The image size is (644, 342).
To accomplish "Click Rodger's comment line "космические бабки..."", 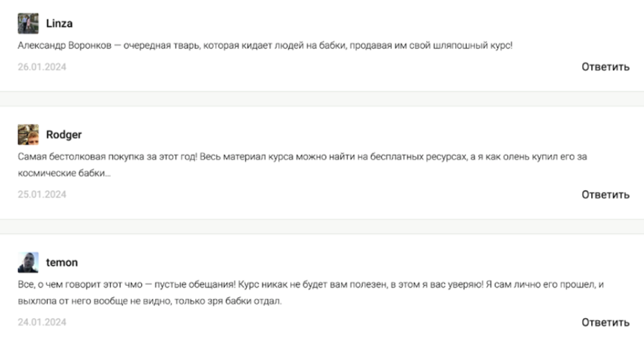I will coord(64,174).
